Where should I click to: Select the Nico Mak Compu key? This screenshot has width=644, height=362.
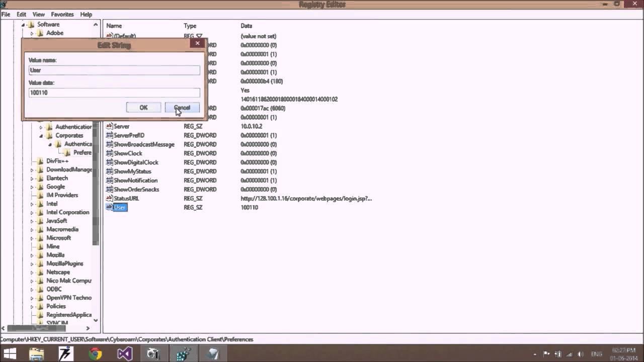[69, 281]
